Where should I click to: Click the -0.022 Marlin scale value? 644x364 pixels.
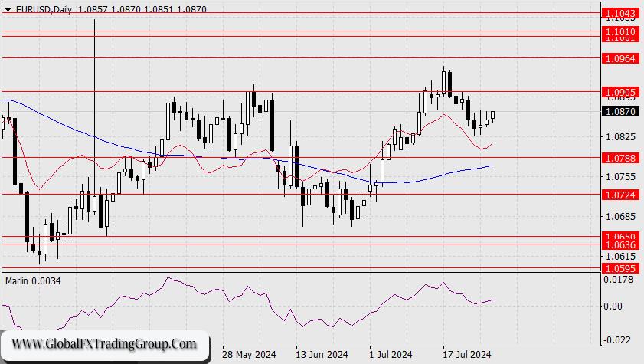click(x=617, y=340)
